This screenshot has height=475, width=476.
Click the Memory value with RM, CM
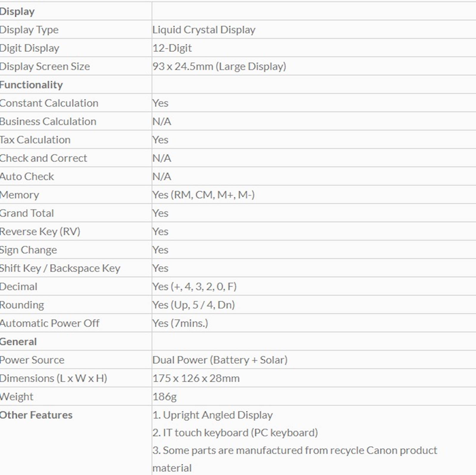[203, 195]
